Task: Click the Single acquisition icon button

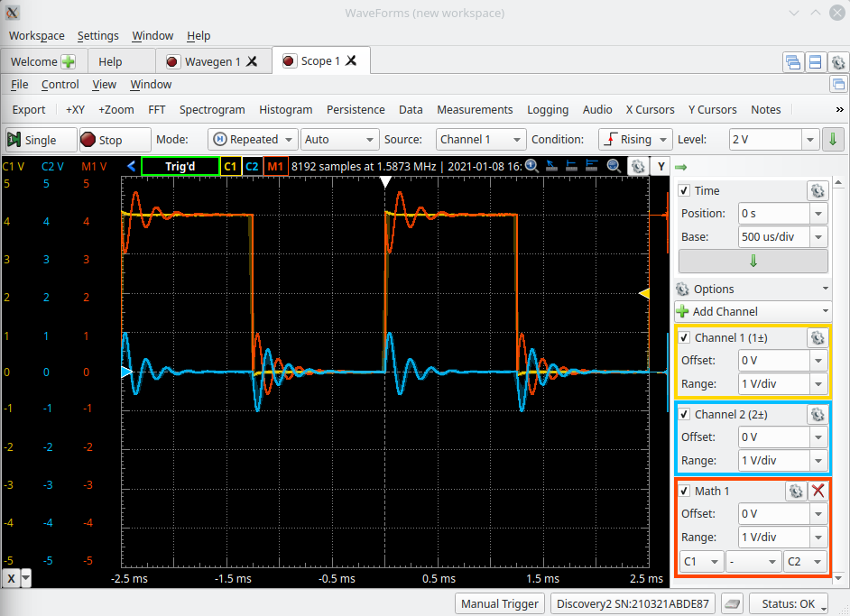Action: (x=41, y=140)
